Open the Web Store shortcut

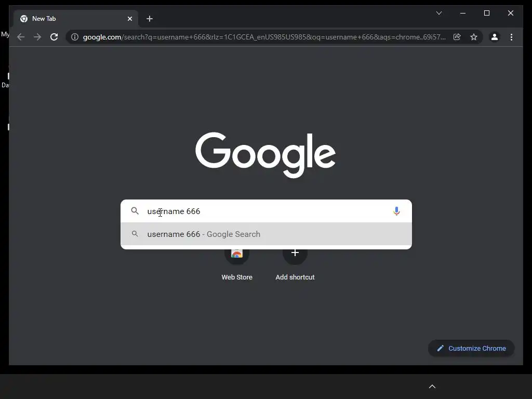[x=237, y=265]
